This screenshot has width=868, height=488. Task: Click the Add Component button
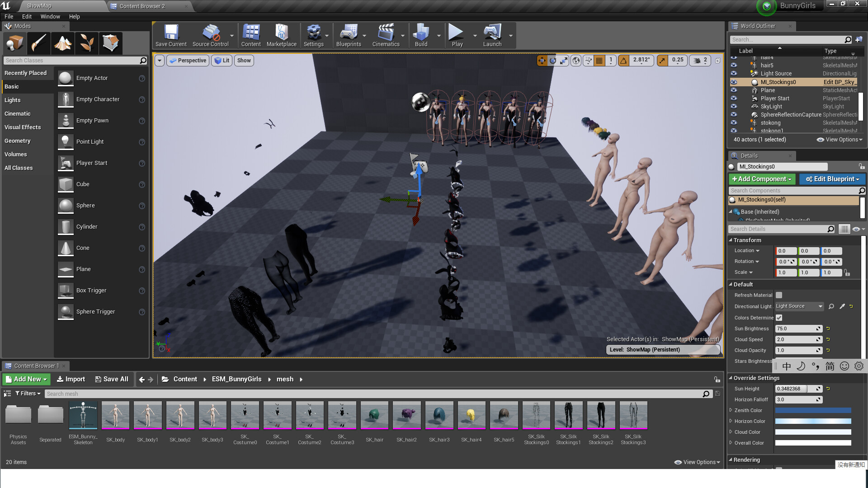(x=762, y=179)
